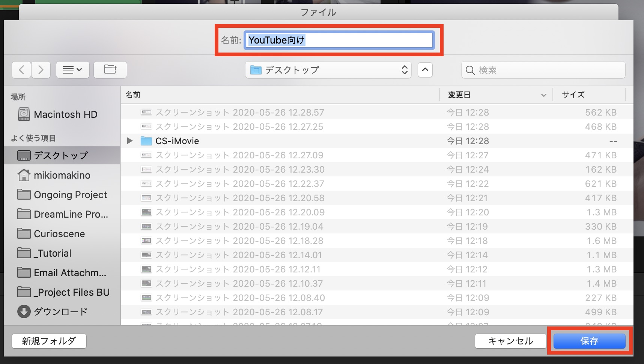Open the デスクトップ location popup

(328, 70)
